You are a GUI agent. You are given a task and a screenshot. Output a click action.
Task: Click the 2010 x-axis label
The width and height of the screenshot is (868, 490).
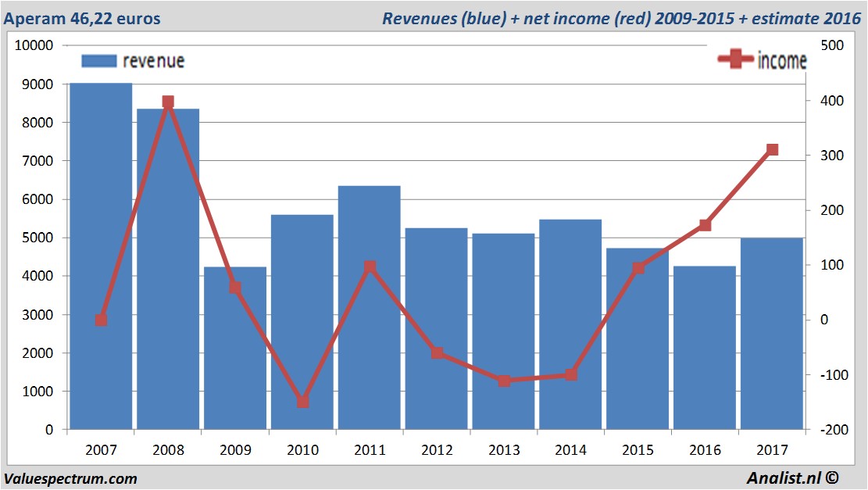coord(303,449)
